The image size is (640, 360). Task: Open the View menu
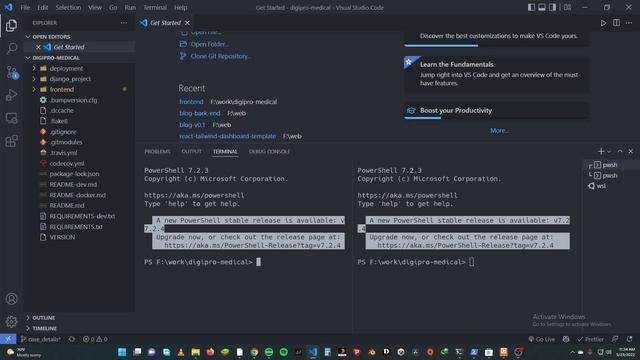point(95,7)
